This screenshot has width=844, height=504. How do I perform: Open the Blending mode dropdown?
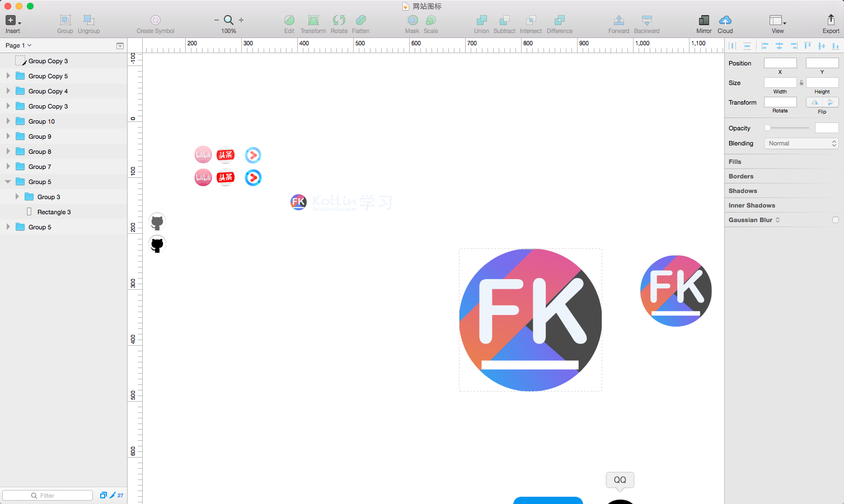click(801, 143)
